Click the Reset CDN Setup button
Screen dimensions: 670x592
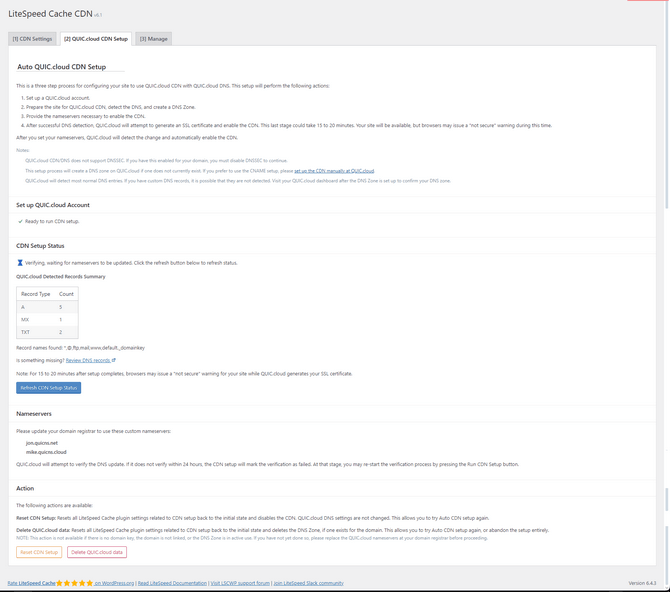39,552
